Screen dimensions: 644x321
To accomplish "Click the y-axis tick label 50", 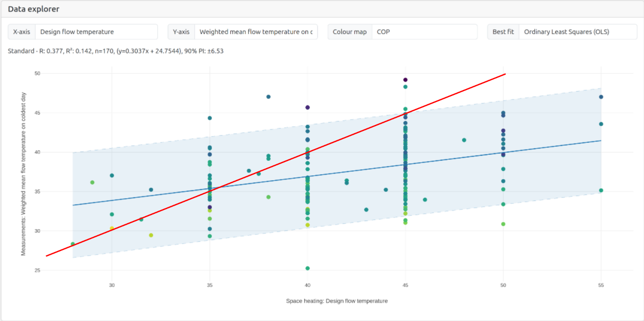I will click(x=37, y=74).
